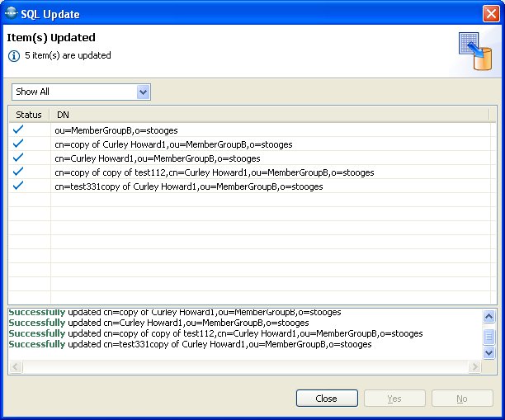505x420 pixels.
Task: Click the database update wizard icon
Action: (x=474, y=53)
